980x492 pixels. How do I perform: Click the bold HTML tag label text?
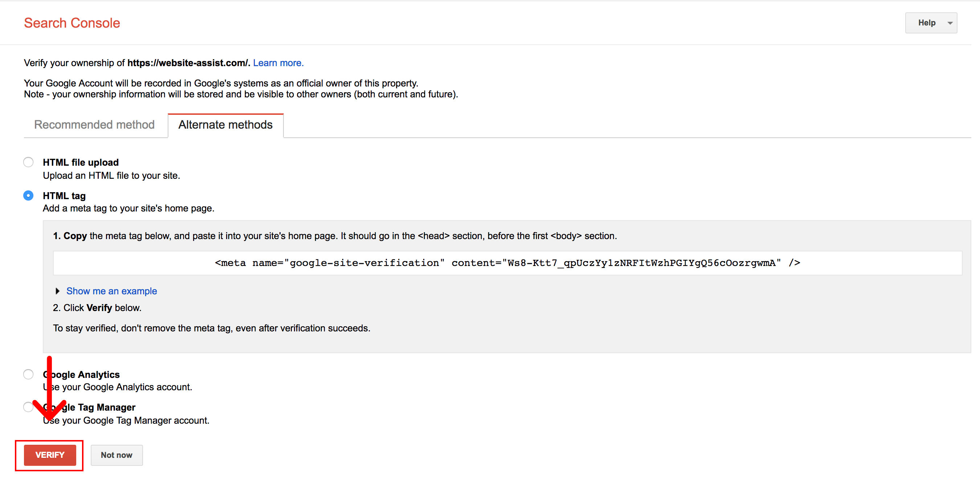(x=64, y=196)
